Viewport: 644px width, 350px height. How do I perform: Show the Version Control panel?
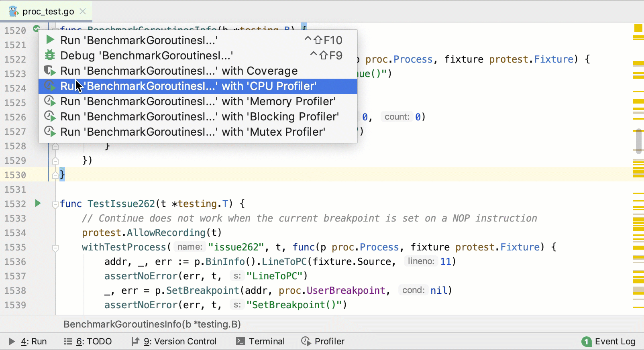(174, 341)
